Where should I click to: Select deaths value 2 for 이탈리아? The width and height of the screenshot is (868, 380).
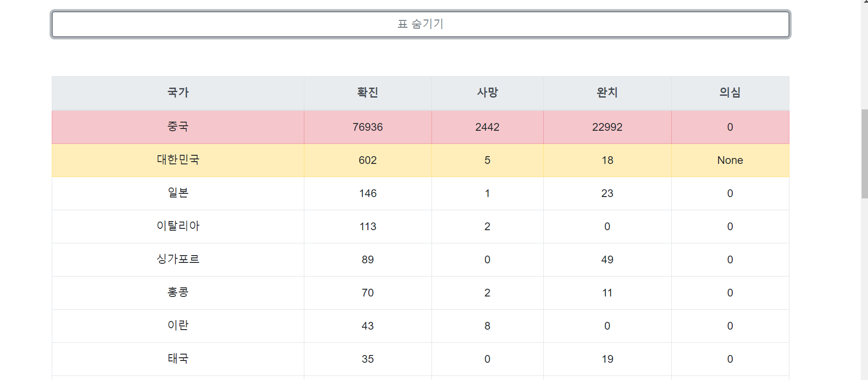click(487, 227)
